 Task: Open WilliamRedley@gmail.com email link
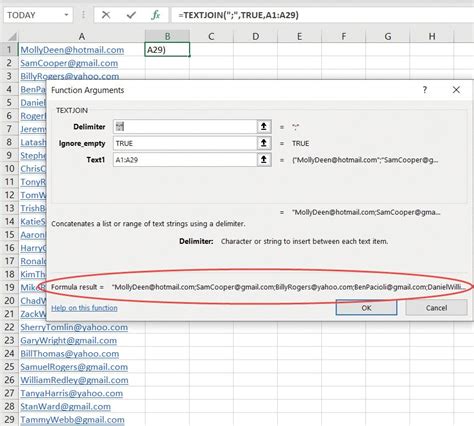(x=74, y=380)
